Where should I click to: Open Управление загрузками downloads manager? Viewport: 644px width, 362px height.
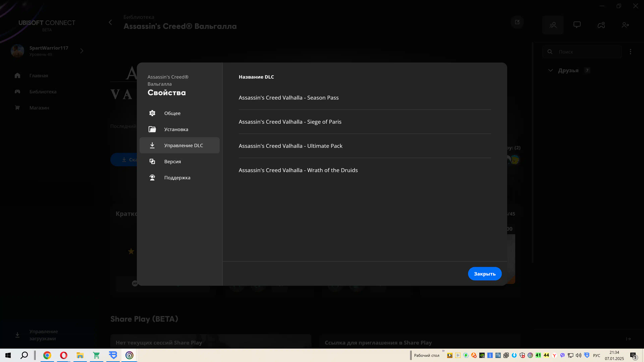point(43,335)
